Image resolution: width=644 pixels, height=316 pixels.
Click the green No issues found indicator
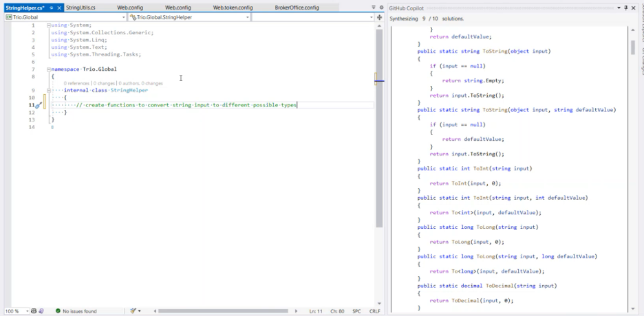tap(76, 311)
